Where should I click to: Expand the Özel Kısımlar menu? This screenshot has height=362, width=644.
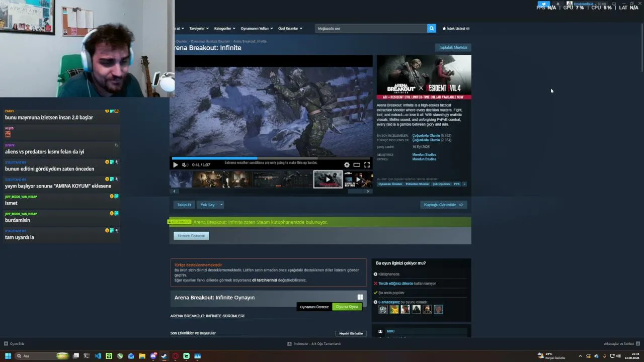point(290,28)
